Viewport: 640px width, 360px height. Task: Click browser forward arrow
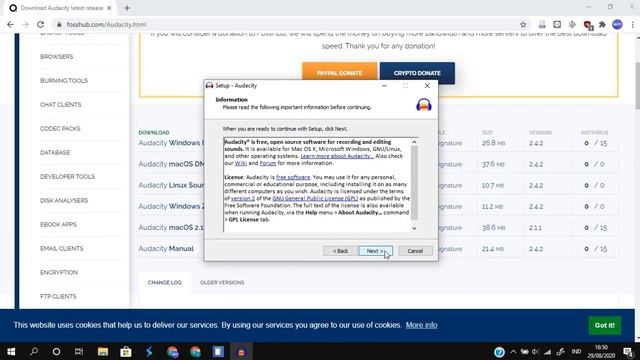click(x=25, y=24)
